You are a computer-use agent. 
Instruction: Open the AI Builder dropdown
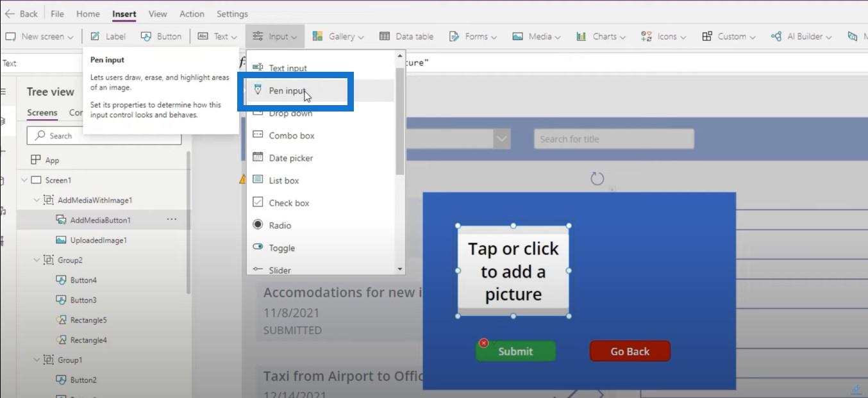801,37
